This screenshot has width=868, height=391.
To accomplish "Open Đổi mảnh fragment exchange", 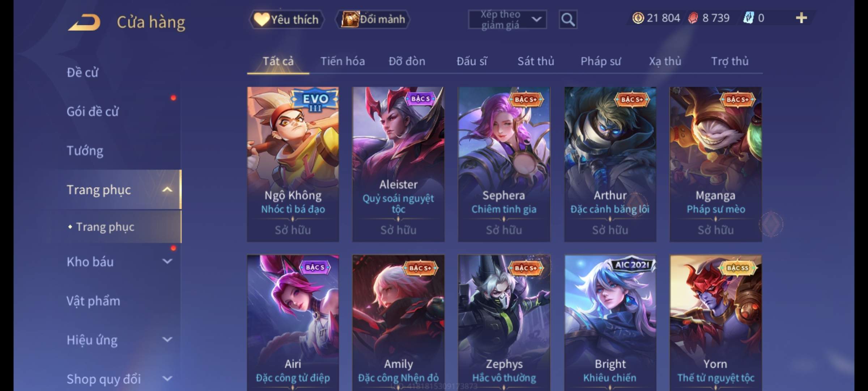I will [373, 19].
